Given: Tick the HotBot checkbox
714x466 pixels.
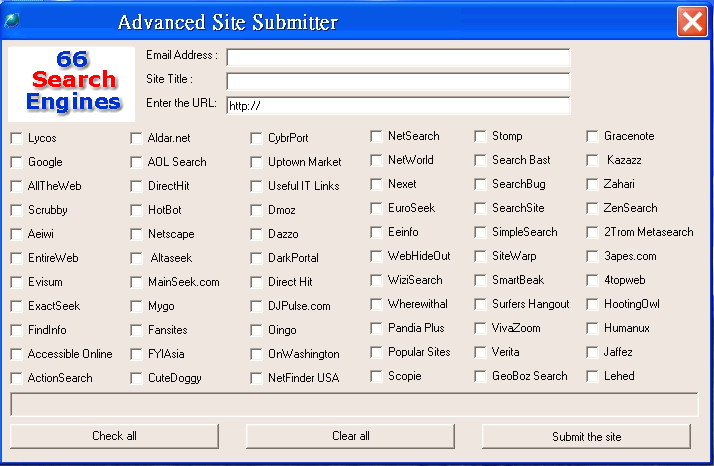Looking at the screenshot, I should (x=136, y=210).
